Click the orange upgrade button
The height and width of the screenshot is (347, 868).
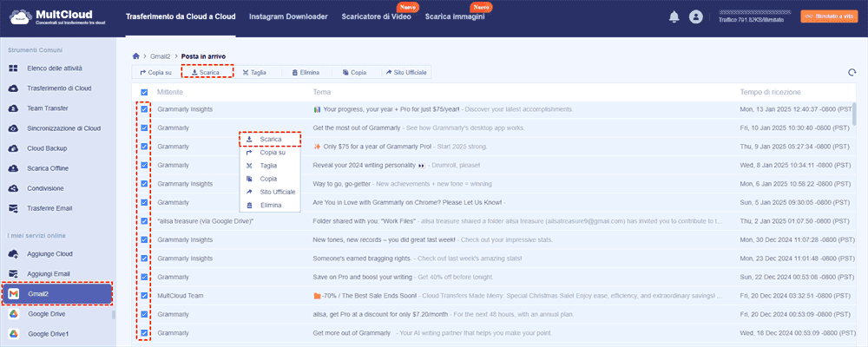point(829,16)
